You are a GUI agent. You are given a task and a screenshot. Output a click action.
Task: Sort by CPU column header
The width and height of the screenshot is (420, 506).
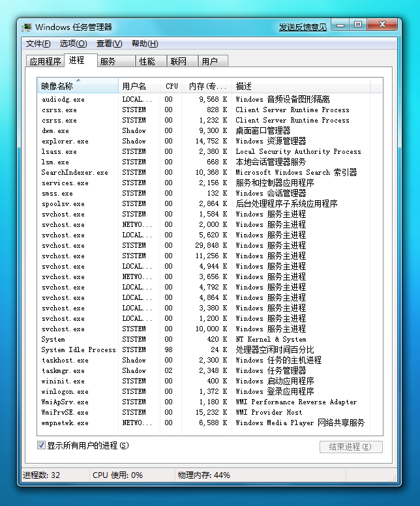tap(171, 86)
